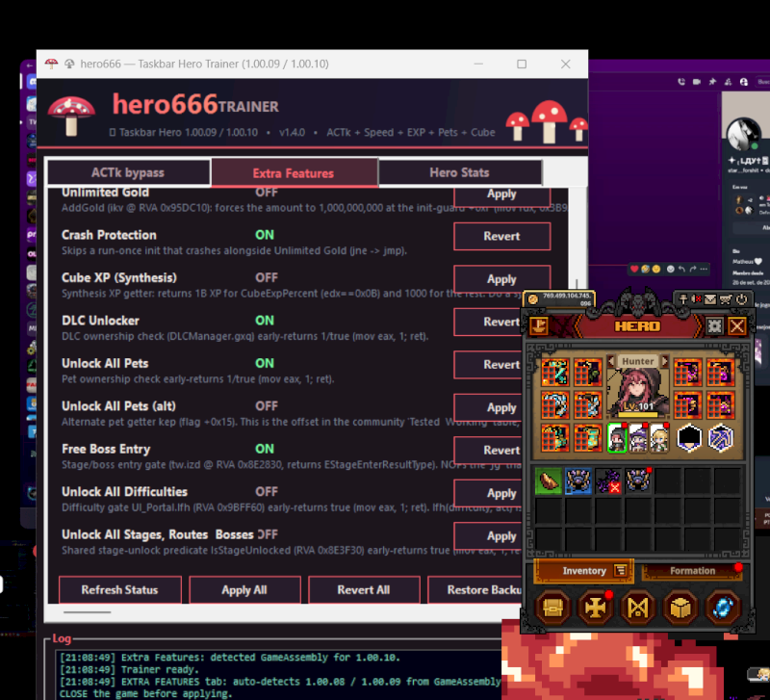Viewport: 770px width, 700px height.
Task: Click the forward arrow in Discord's message toolbar
Action: pyautogui.click(x=692, y=270)
